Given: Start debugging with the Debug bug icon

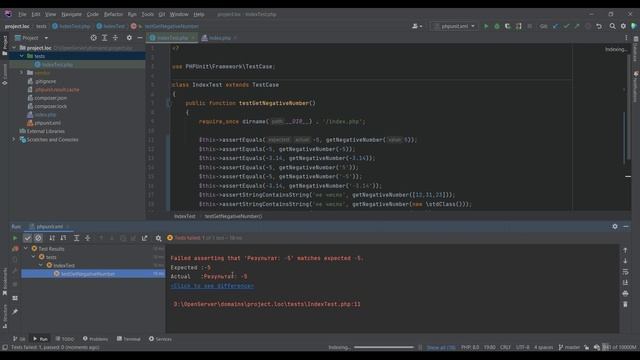Looking at the screenshot, I should 497,26.
